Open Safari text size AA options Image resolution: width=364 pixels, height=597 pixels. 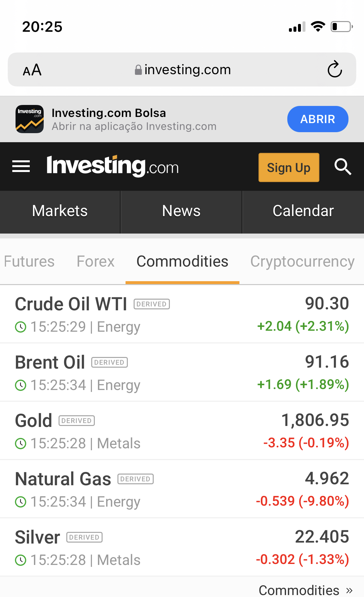32,70
